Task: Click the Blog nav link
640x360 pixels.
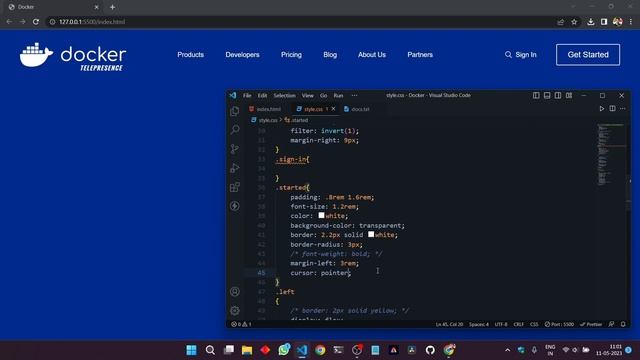Action: 330,55
